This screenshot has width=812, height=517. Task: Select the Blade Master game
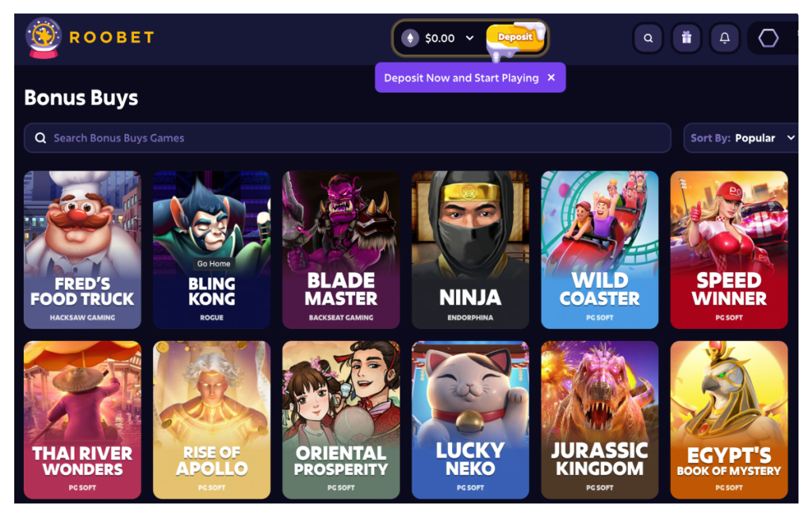[341, 250]
